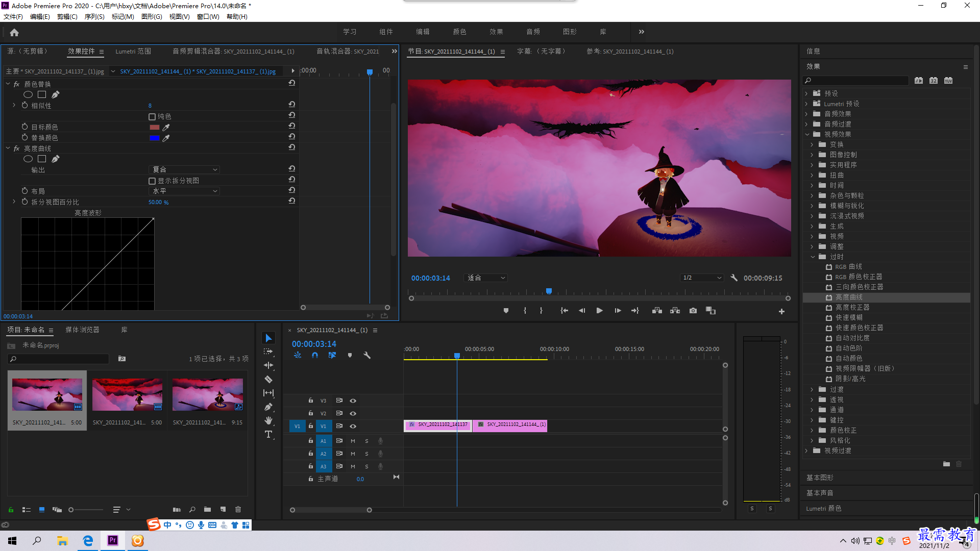The width and height of the screenshot is (980, 551).
Task: Create rectangle mask for 亮度曲线
Action: pos(42,159)
